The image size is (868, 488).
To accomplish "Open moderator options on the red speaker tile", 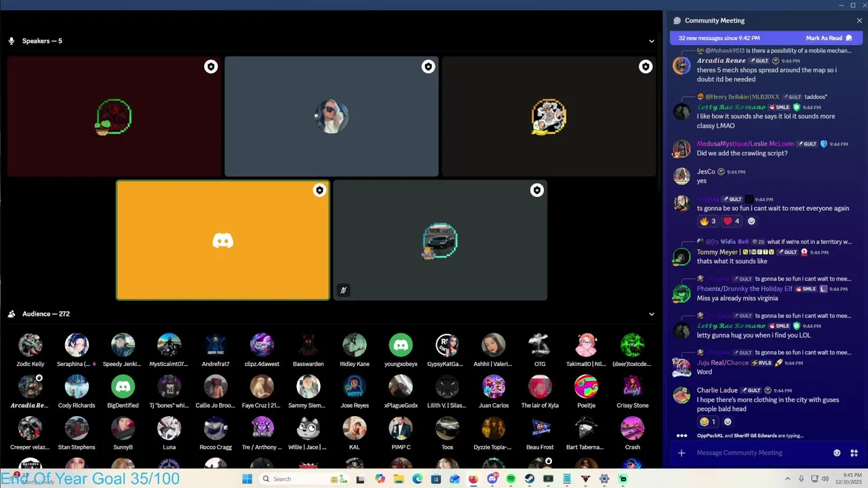I will [211, 66].
